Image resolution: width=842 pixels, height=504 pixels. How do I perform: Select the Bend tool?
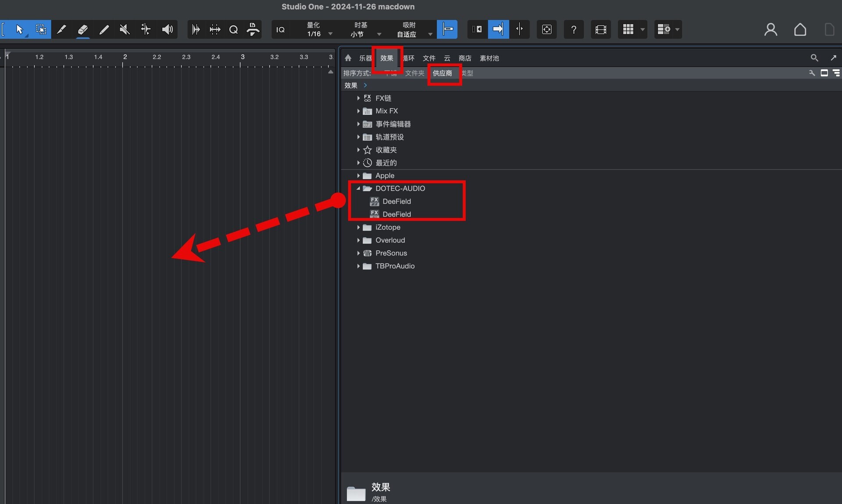point(146,29)
